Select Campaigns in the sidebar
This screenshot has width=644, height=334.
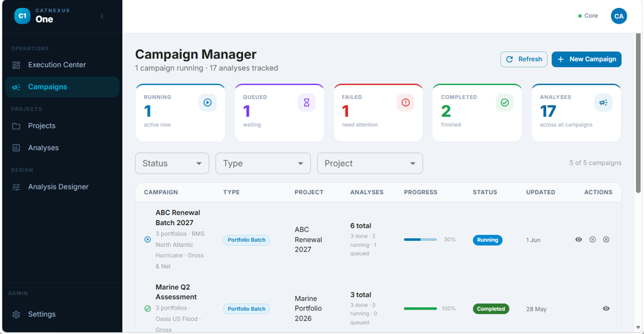tap(63, 87)
